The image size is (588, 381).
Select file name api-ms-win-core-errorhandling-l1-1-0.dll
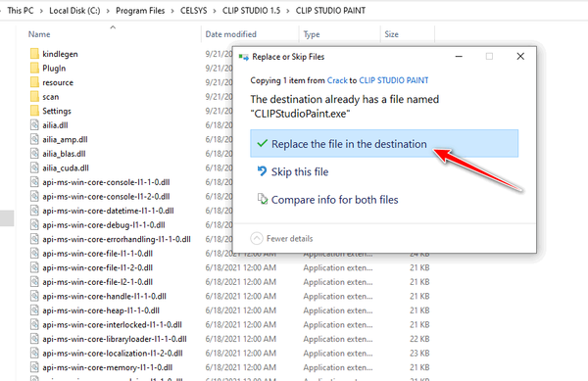coord(117,239)
